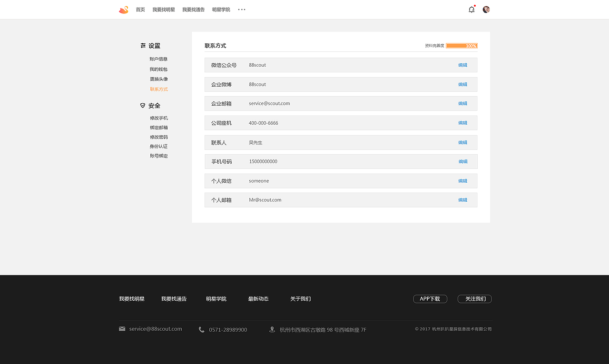This screenshot has width=609, height=364.
Task: Open the more options ellipsis menu
Action: click(241, 10)
